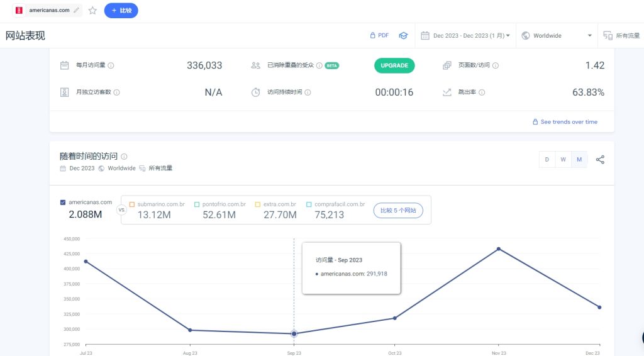Screen dimensions: 644x356
Task: Switch chart to weekly W view
Action: click(x=563, y=159)
